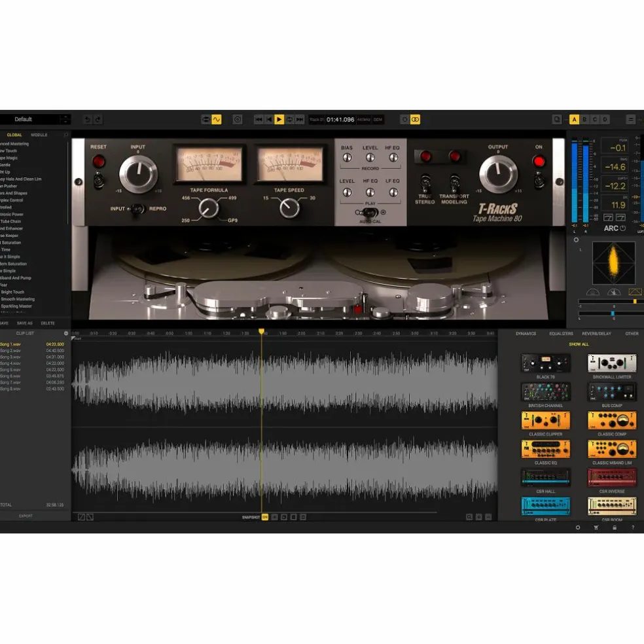This screenshot has height=644, width=644.
Task: Click the EXPORT button
Action: point(26,516)
